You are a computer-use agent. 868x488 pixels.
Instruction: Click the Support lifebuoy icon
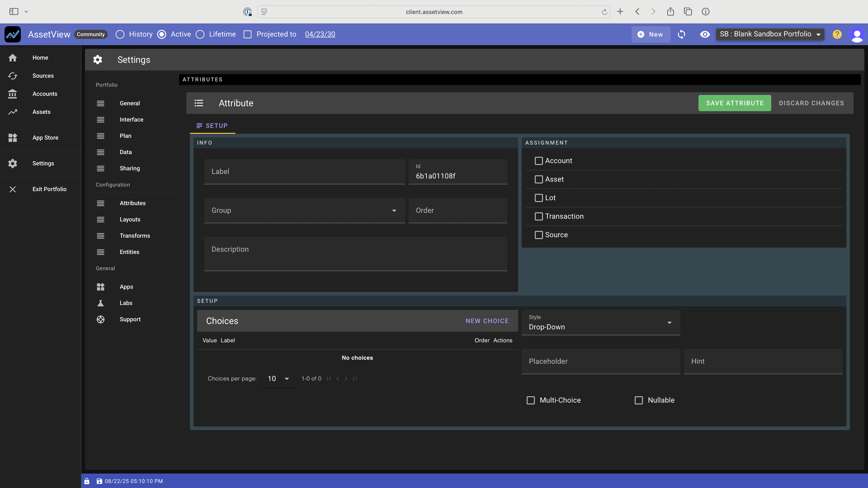point(100,319)
